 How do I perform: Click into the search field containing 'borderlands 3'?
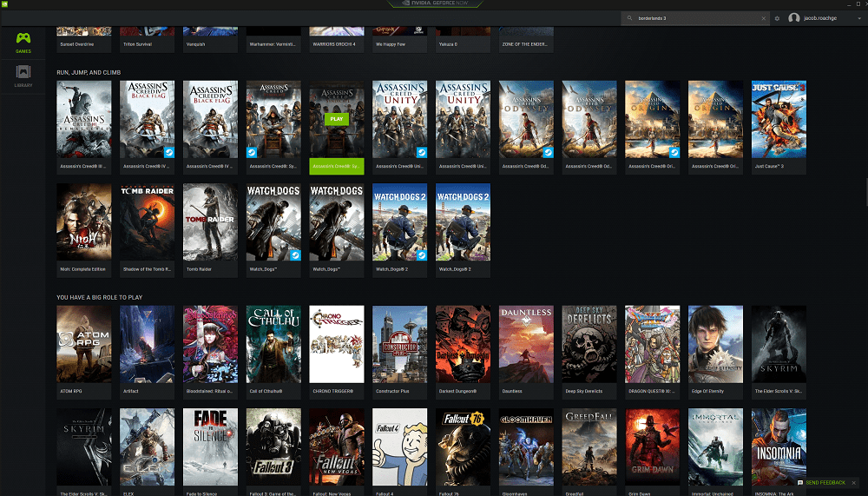click(695, 18)
